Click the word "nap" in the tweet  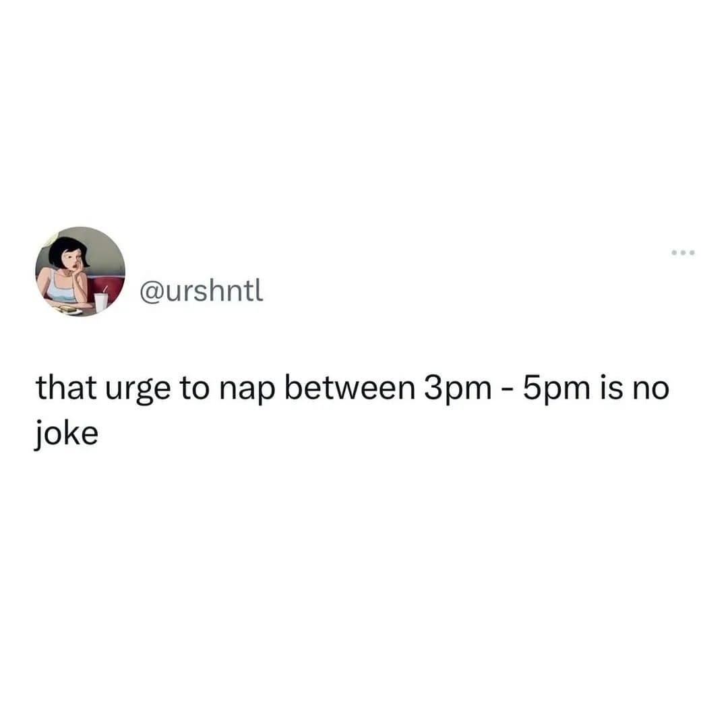(247, 391)
